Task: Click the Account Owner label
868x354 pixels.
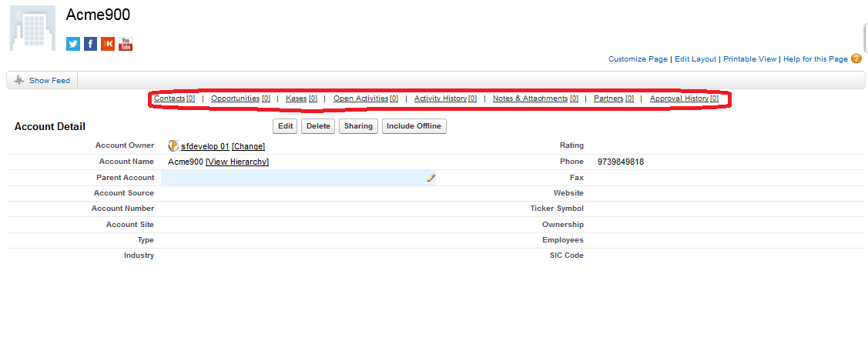Action: 125,145
